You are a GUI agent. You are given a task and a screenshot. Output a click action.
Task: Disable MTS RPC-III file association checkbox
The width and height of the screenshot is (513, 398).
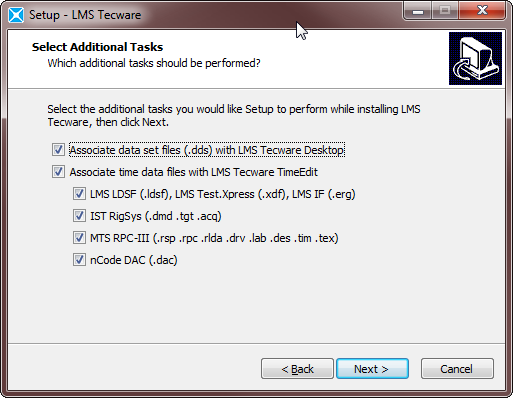[79, 238]
